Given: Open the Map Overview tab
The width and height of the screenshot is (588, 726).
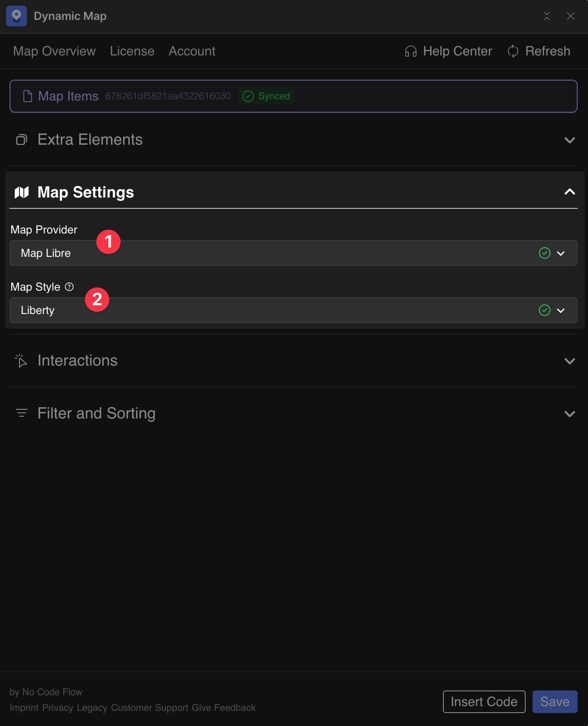Looking at the screenshot, I should coord(54,51).
